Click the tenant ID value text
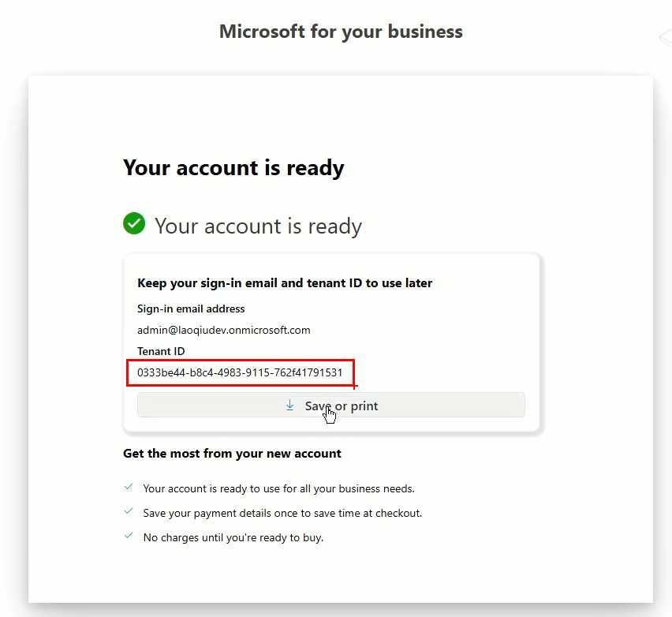The image size is (672, 617). point(240,372)
